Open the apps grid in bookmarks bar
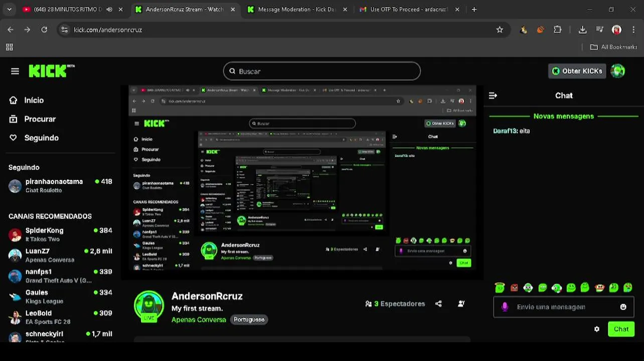This screenshot has height=361, width=644. tap(9, 47)
